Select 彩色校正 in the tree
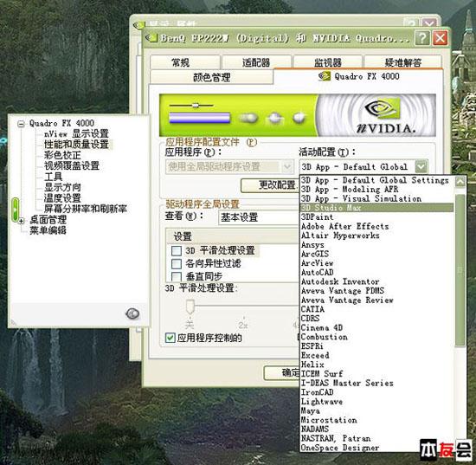The width and height of the screenshot is (476, 465). [x=62, y=155]
